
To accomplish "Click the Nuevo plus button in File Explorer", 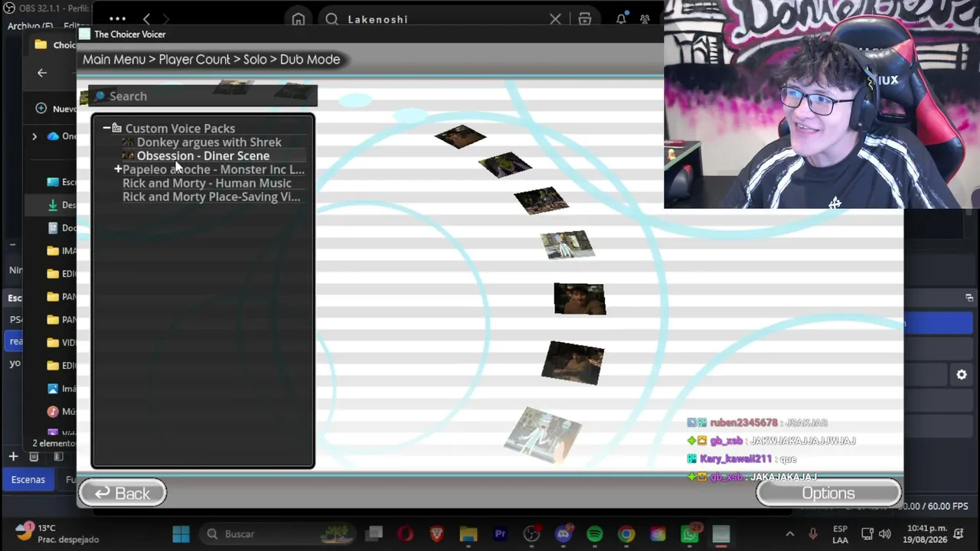I will pyautogui.click(x=41, y=109).
